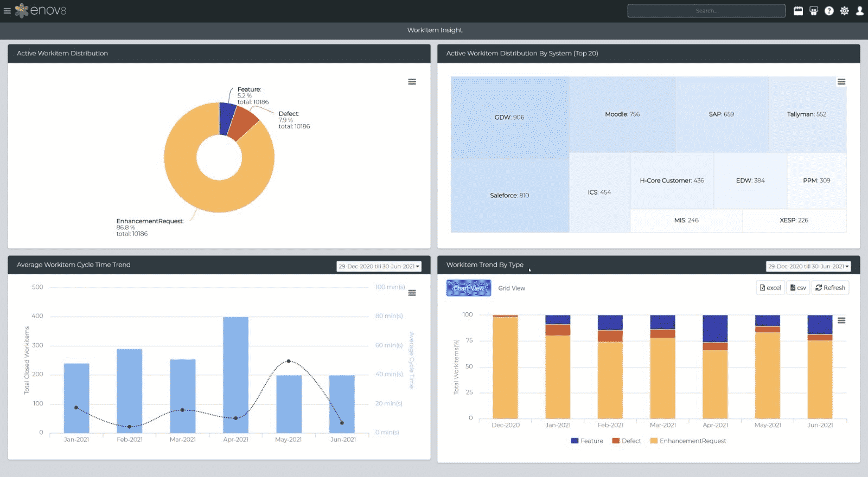Screen dimensions: 868x477
Task: Click the GDW: 906 treemap tile
Action: tap(510, 118)
